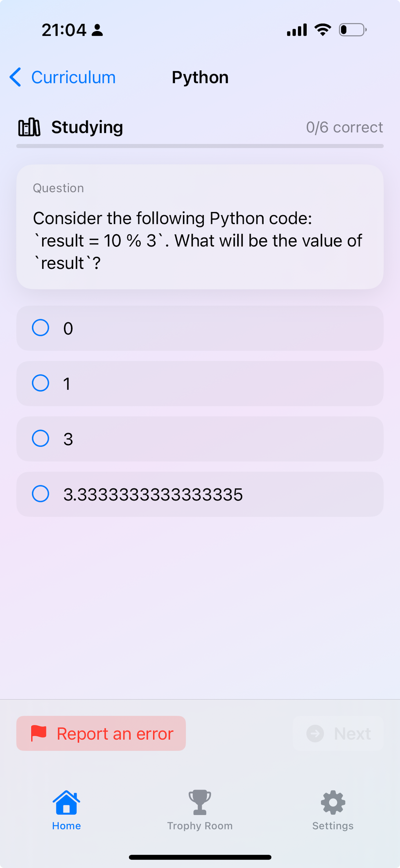Tap the red flag icon
400x868 pixels.
(x=39, y=733)
